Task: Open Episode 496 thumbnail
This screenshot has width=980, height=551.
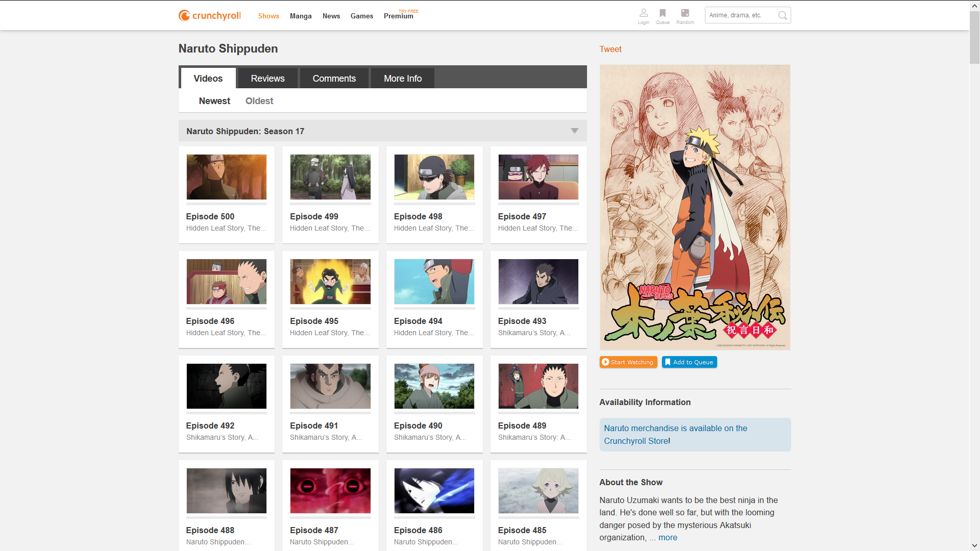Action: click(227, 282)
